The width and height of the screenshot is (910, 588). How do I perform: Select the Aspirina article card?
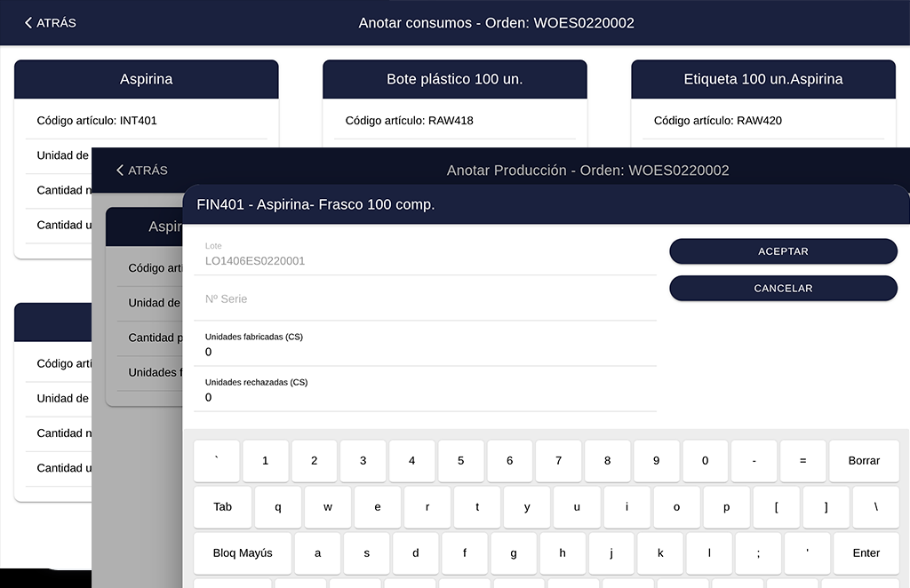pos(146,78)
